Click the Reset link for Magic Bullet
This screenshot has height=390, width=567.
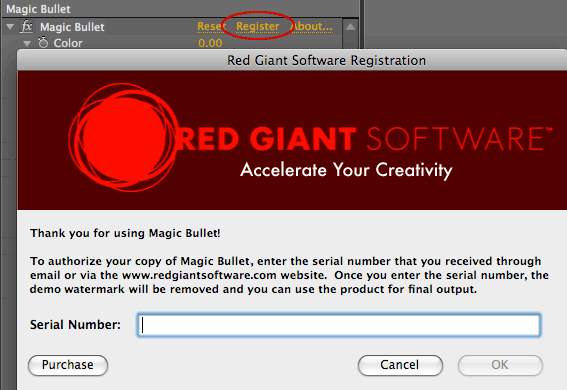pyautogui.click(x=212, y=26)
